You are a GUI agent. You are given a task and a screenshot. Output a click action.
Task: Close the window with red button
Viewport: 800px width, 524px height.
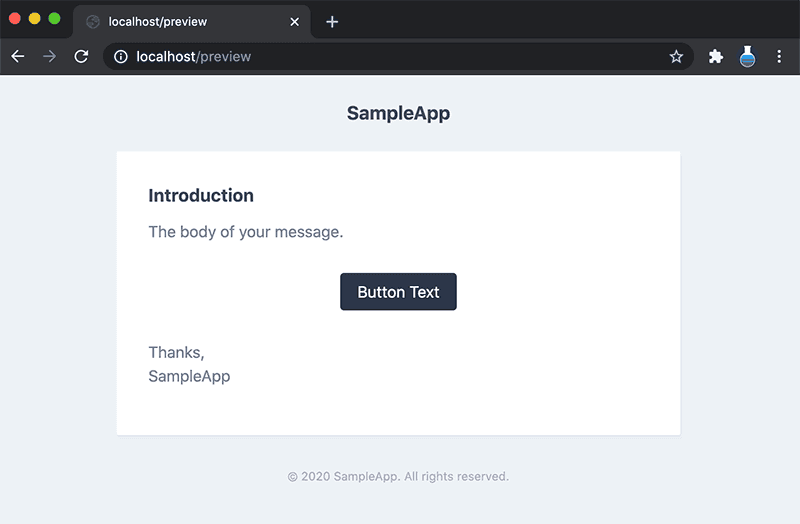[x=15, y=19]
